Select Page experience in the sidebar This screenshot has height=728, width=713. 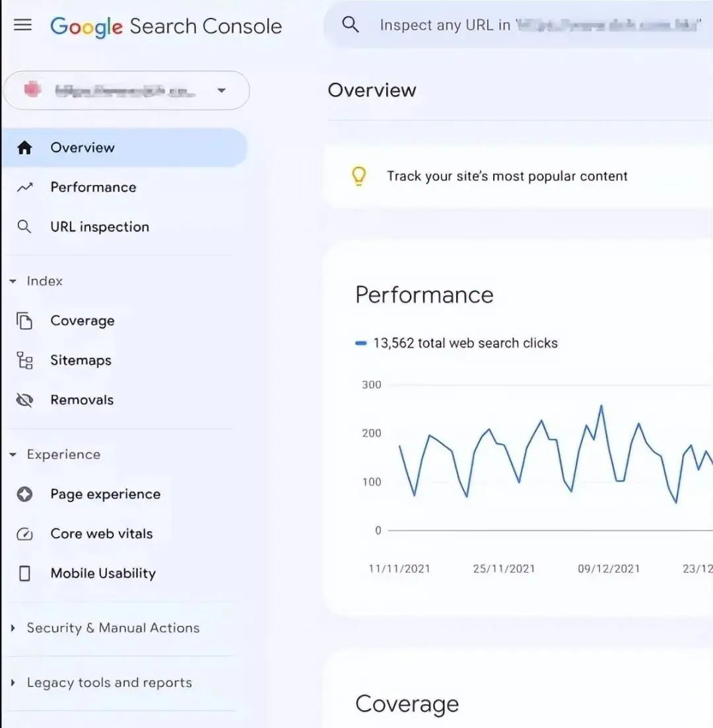[x=105, y=494]
